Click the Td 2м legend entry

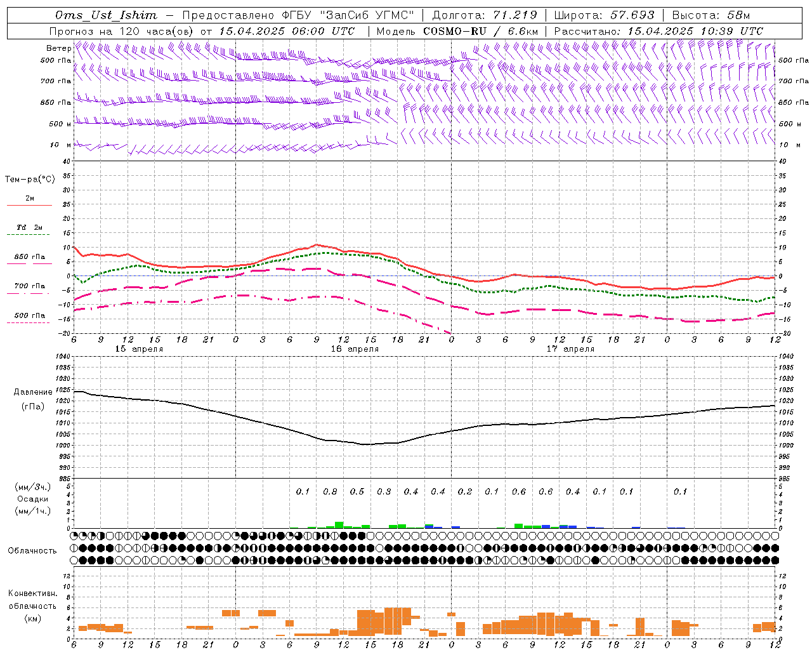[30, 227]
